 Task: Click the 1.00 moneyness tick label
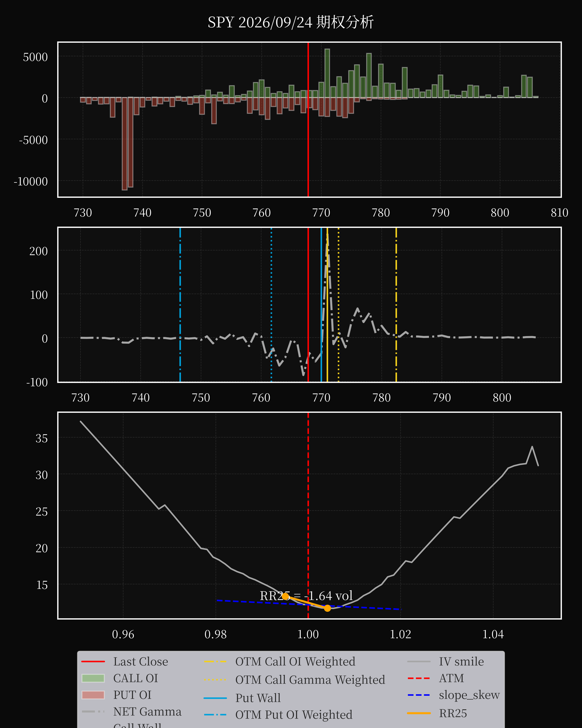(x=308, y=634)
